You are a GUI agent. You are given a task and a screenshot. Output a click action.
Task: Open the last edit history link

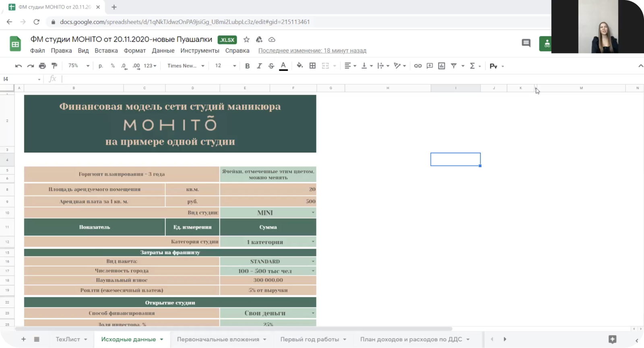pos(312,51)
